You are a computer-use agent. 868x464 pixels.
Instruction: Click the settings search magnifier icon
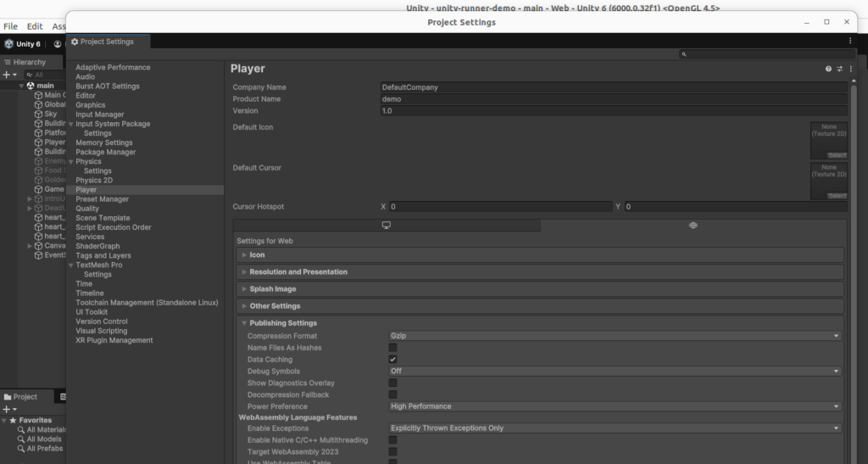click(684, 54)
